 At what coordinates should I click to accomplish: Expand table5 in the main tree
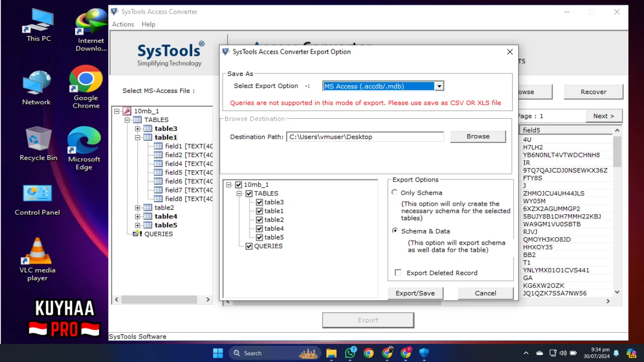click(x=137, y=225)
